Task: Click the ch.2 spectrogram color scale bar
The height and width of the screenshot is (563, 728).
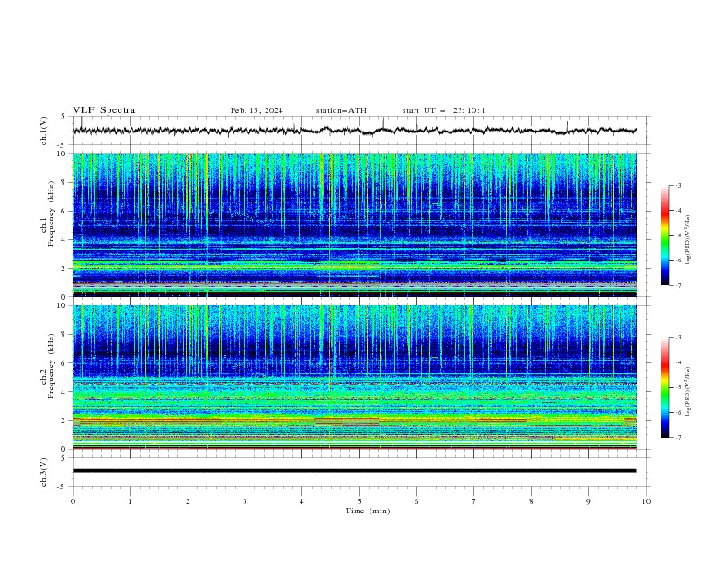Action: tap(665, 387)
